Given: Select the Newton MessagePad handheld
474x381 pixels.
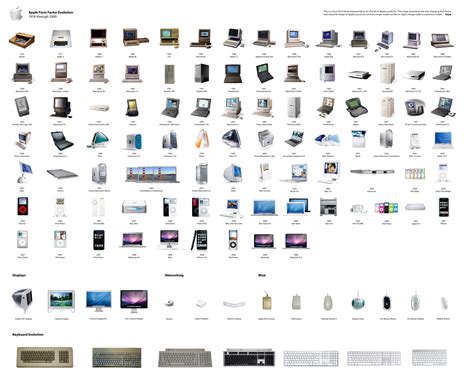Looking at the screenshot, I should tap(22, 107).
